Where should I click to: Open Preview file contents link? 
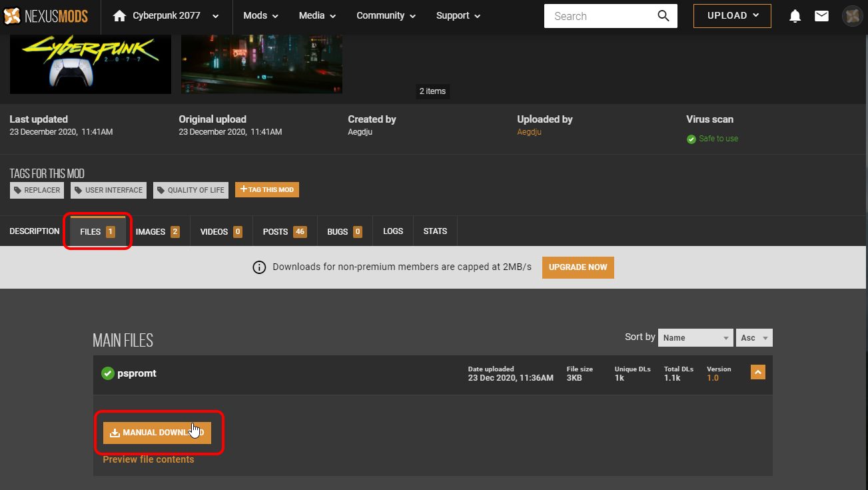coord(149,459)
